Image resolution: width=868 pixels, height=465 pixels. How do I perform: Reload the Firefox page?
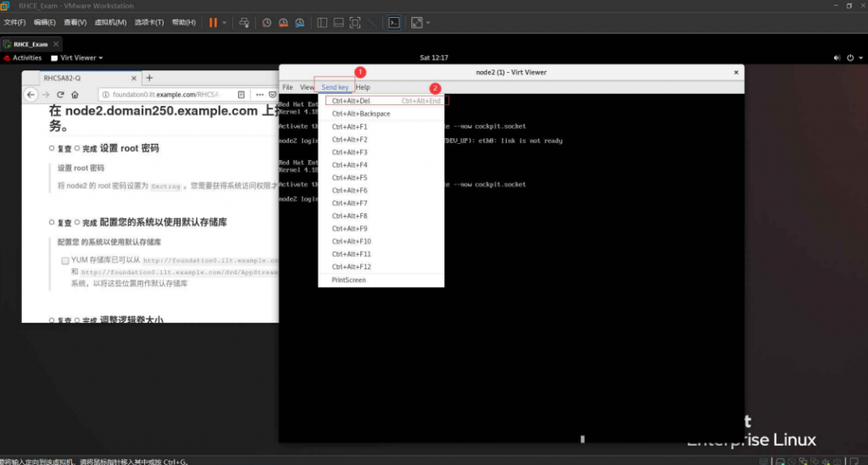pos(60,95)
